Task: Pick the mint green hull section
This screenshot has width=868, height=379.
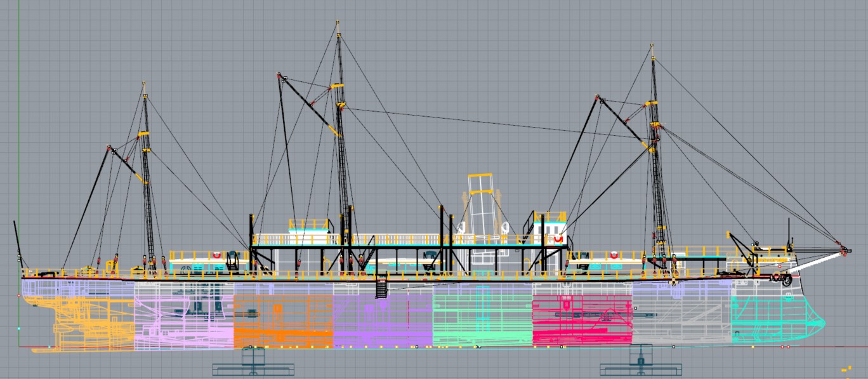Action: (482, 321)
